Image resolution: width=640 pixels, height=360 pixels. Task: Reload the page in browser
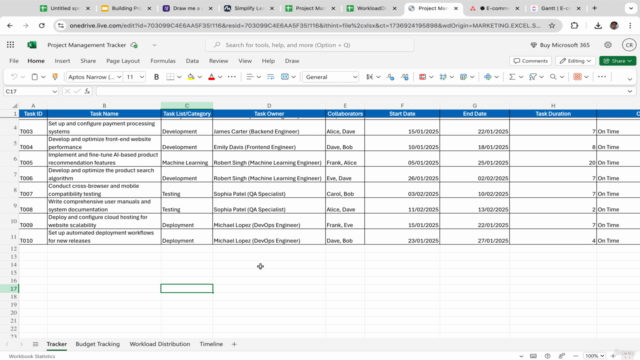click(x=42, y=26)
